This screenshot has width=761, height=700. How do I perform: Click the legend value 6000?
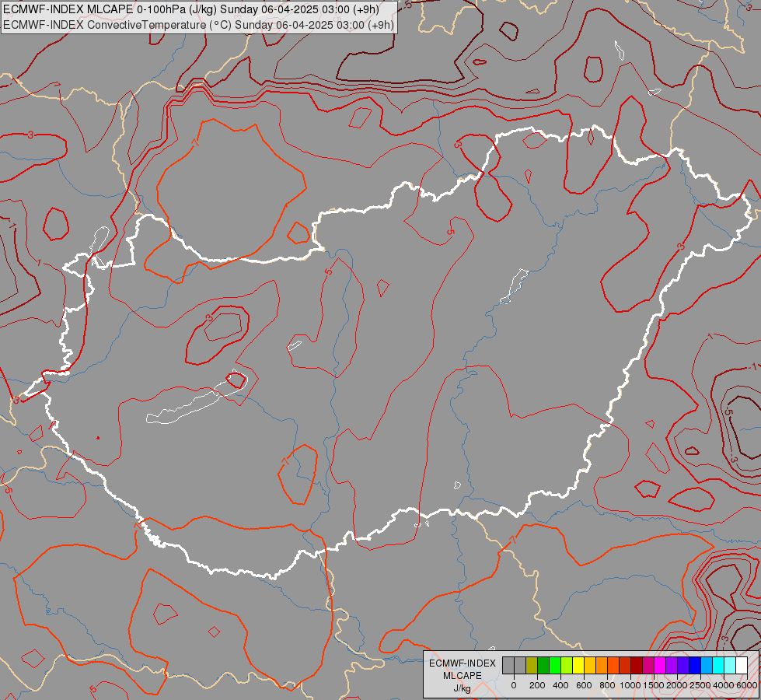point(747,685)
